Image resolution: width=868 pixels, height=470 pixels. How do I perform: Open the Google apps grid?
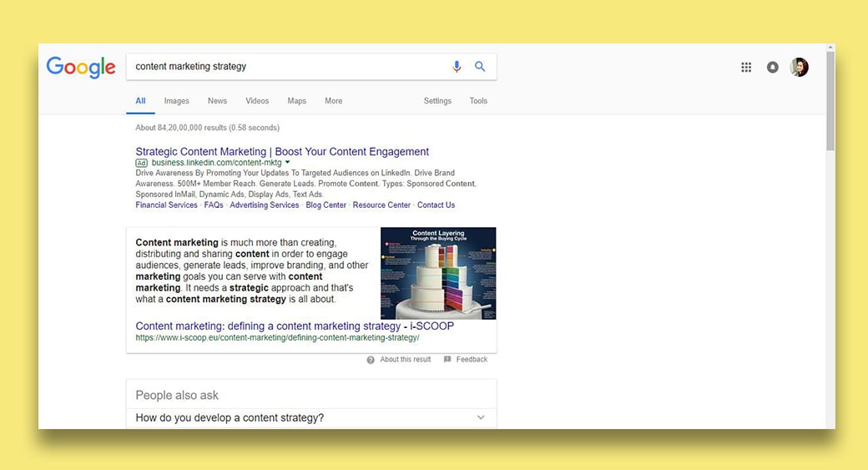tap(746, 68)
